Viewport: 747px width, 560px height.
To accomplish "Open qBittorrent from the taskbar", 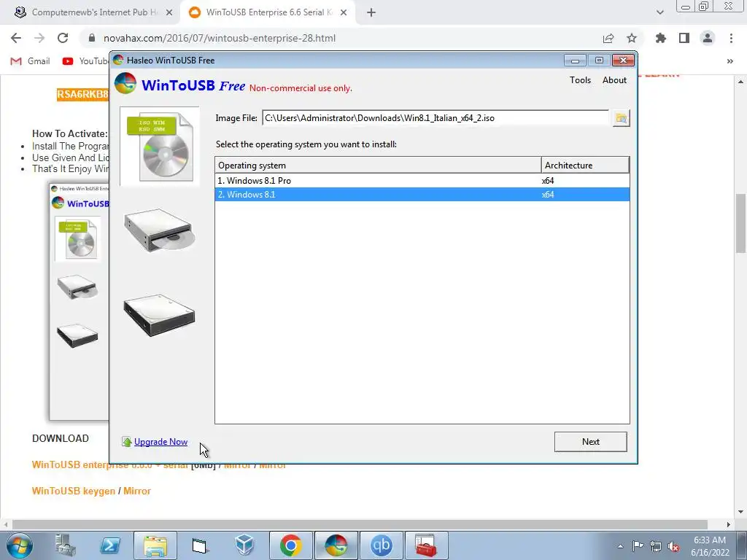I will coord(381,545).
